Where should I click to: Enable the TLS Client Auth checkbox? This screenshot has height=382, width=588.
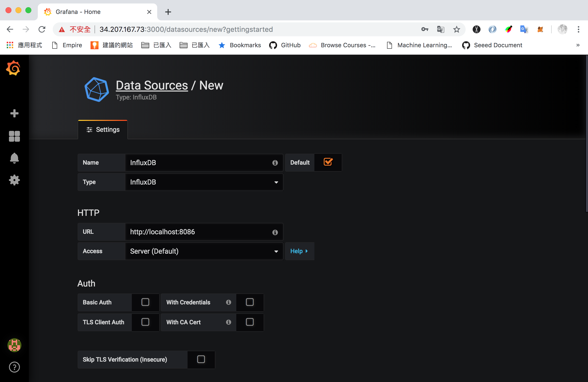[145, 322]
